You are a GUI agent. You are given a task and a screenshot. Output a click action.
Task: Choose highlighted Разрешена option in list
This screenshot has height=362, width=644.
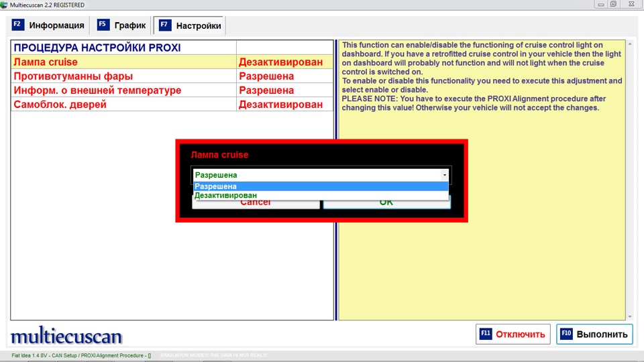click(321, 186)
